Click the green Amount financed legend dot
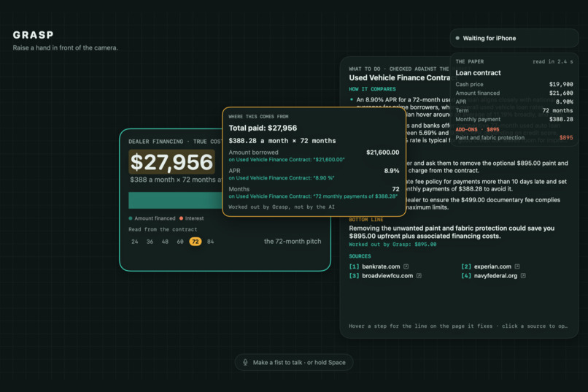Screen dimensions: 588x392 pos(131,218)
